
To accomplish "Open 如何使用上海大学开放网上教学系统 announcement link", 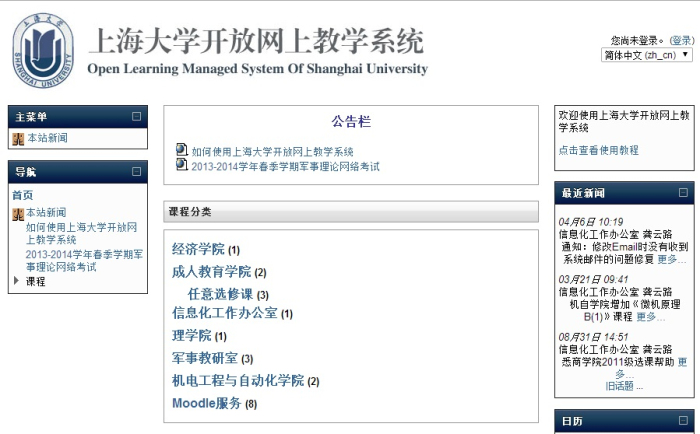I will (272, 152).
